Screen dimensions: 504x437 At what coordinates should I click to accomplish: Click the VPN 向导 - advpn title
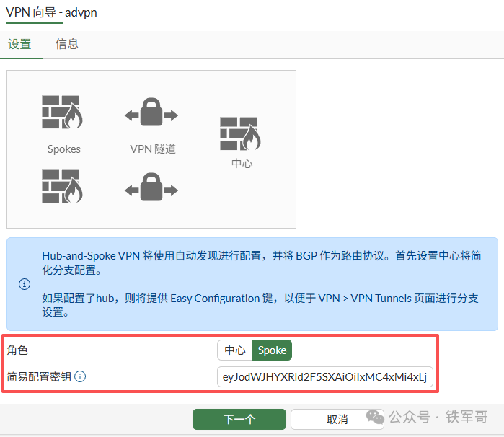click(x=51, y=12)
